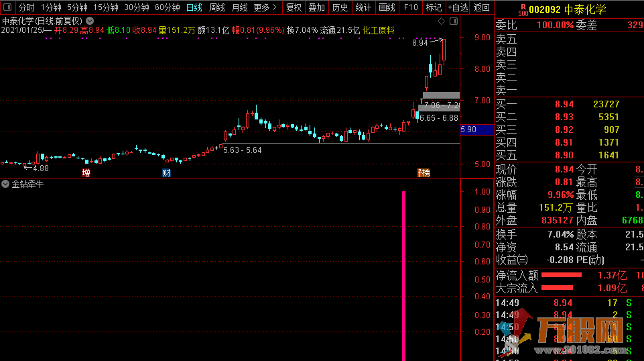Click the 榜 ranking marker on chart
Screen dimensions: 644x361
[424, 173]
